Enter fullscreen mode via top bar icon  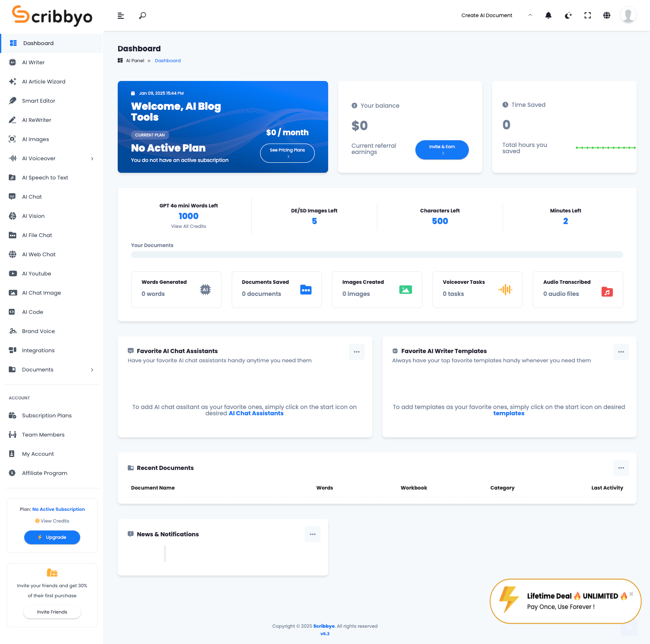tap(587, 15)
